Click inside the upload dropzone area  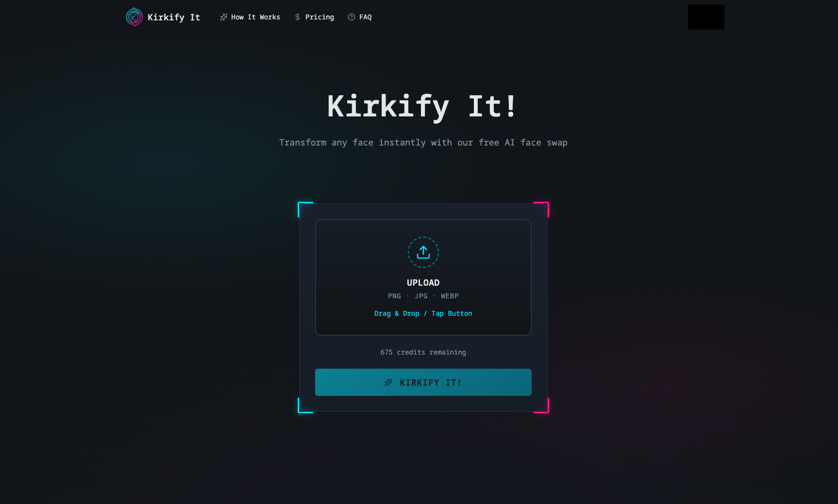point(423,277)
